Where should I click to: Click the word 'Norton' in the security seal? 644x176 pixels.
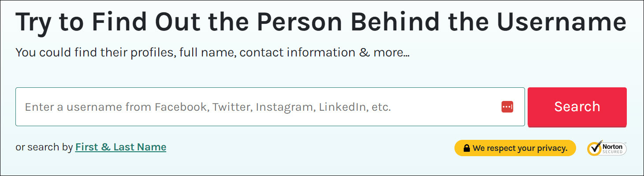(613, 146)
